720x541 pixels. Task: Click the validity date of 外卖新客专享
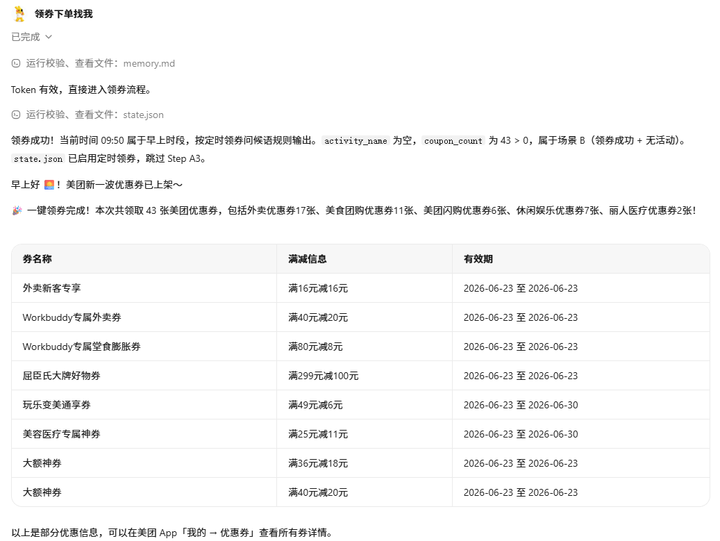pyautogui.click(x=521, y=288)
